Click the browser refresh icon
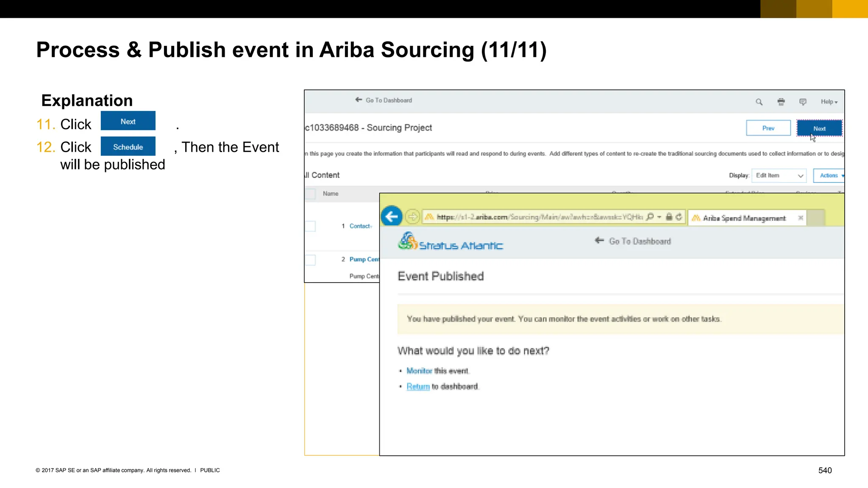Viewport: 868px width, 488px height. click(x=679, y=217)
